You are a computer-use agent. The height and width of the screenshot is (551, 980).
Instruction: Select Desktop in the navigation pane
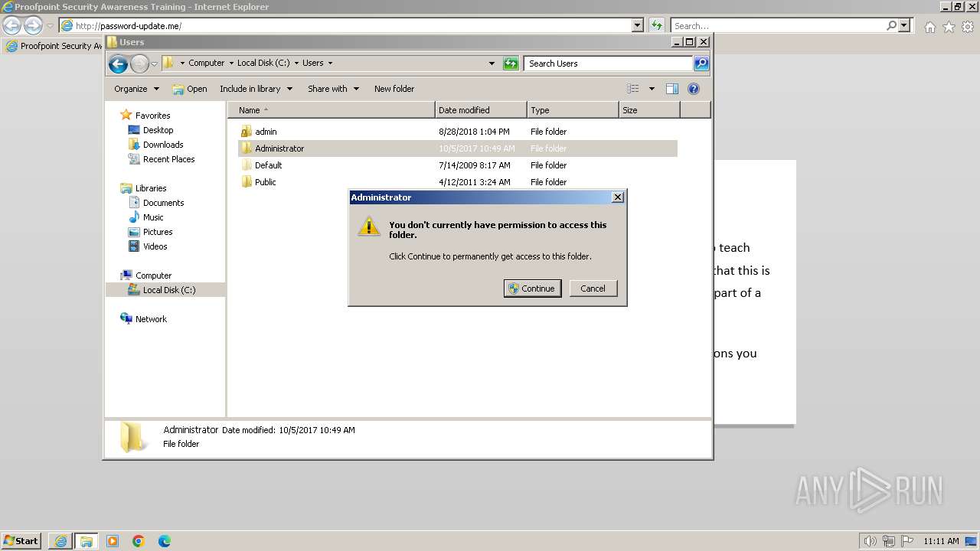point(151,130)
